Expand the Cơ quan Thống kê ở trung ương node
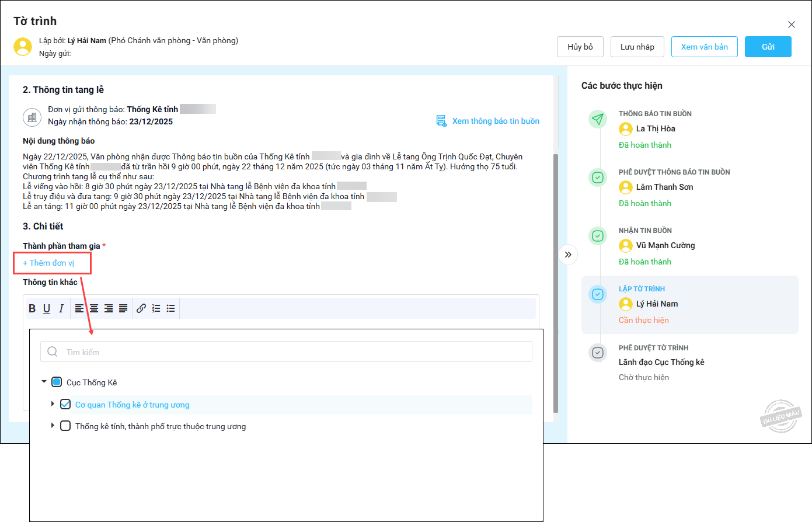Screen dimensions: 812x522 point(53,404)
